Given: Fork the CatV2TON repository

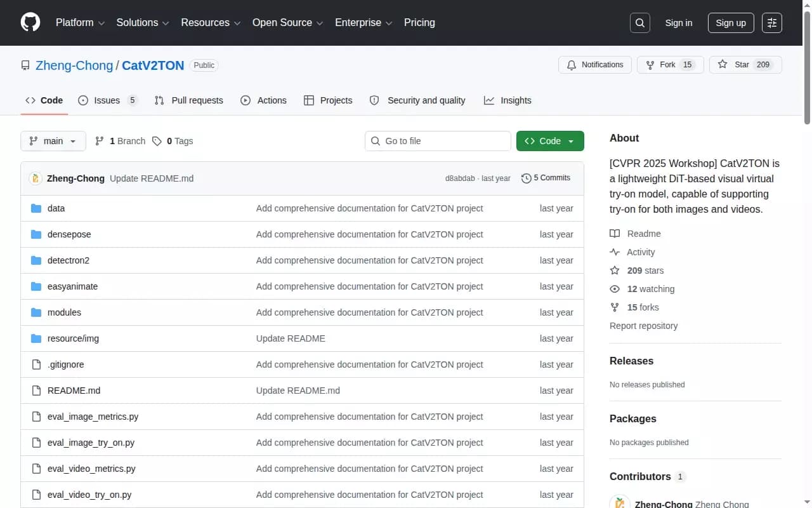Looking at the screenshot, I should pyautogui.click(x=671, y=65).
